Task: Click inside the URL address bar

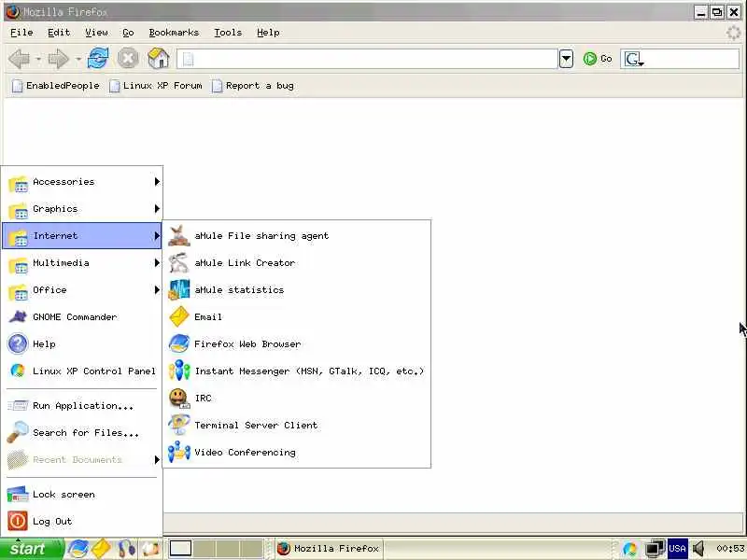Action: point(367,59)
